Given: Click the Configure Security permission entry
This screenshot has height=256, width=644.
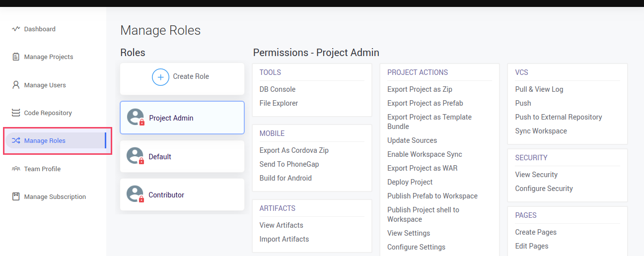Looking at the screenshot, I should coord(544,189).
